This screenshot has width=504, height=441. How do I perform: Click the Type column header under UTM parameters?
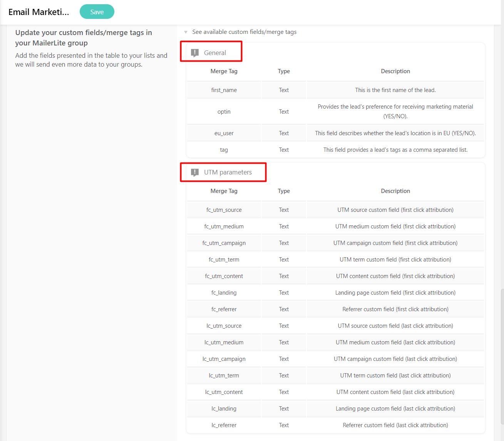click(x=284, y=191)
